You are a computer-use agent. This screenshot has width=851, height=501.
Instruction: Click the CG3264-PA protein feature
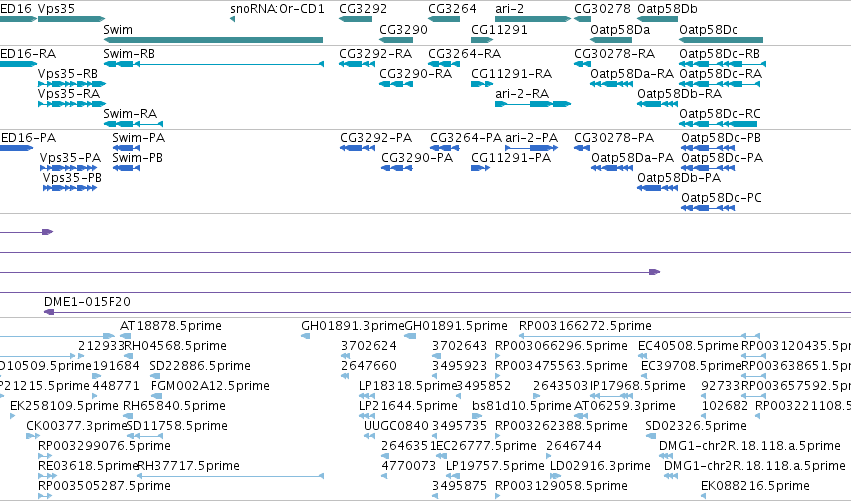[445, 148]
